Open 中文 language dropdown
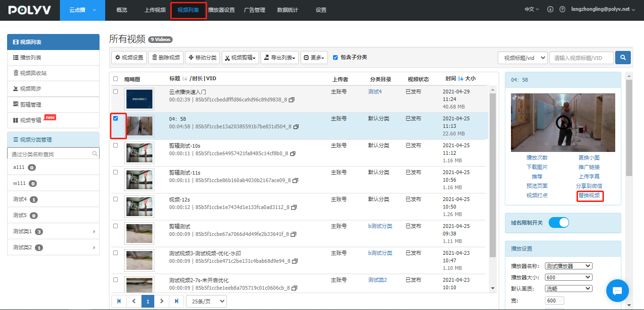 tap(532, 9)
